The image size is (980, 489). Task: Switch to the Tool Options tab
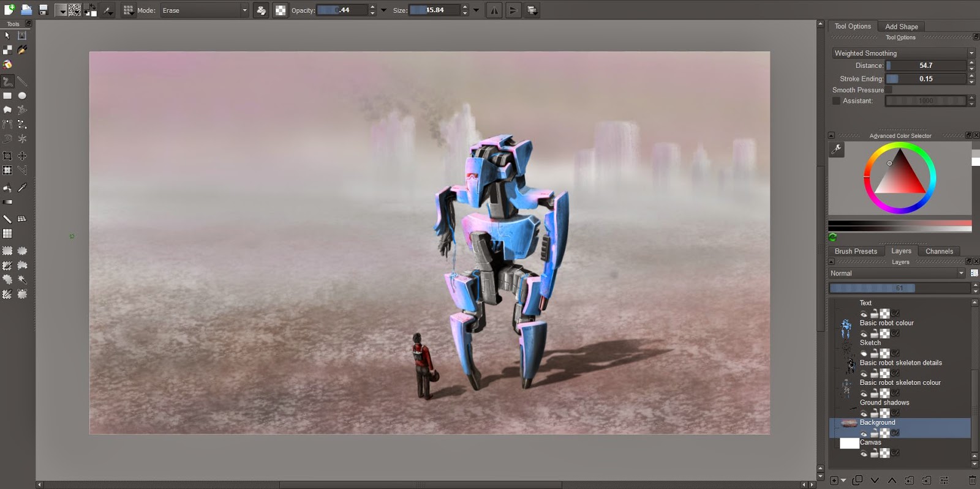pos(853,26)
